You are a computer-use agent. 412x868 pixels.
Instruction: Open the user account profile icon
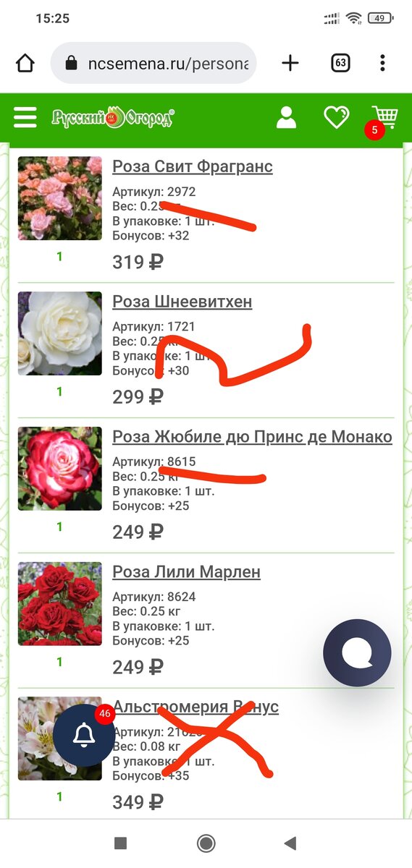click(287, 117)
